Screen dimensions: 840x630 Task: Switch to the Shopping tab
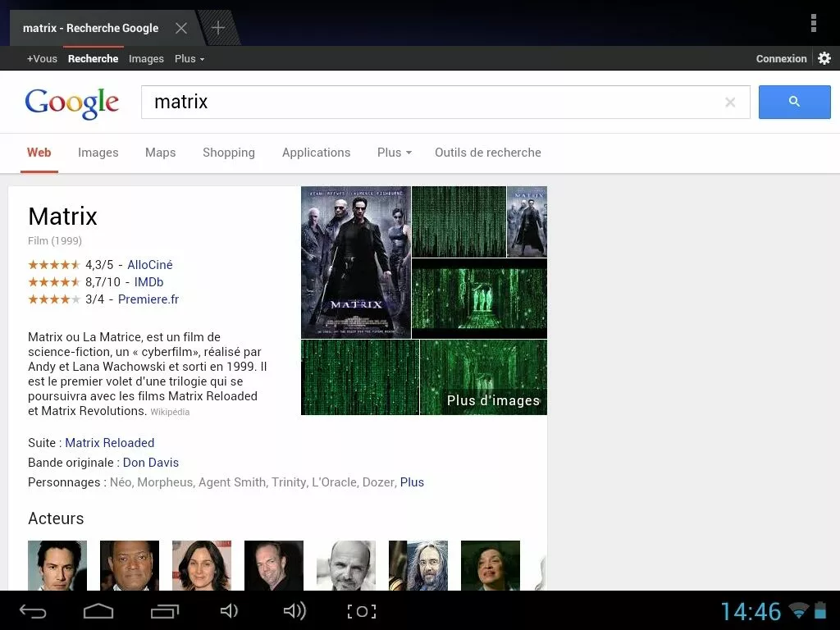[x=229, y=153]
